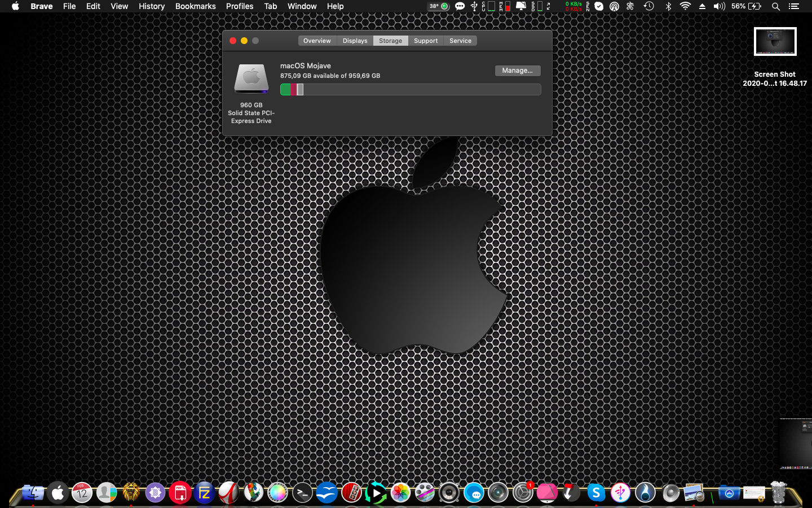Viewport: 812px width, 508px height.
Task: Open the Color wheel app in dock
Action: click(x=277, y=493)
